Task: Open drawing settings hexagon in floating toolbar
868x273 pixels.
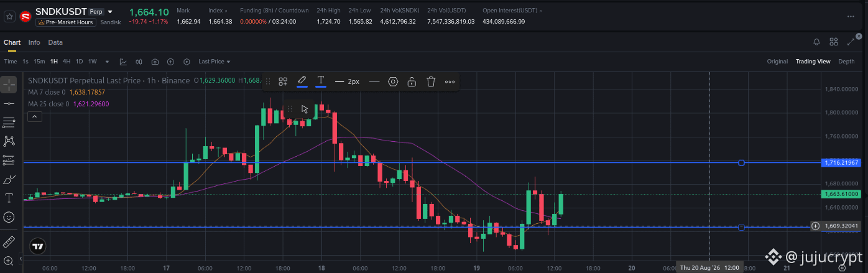Action: click(393, 81)
